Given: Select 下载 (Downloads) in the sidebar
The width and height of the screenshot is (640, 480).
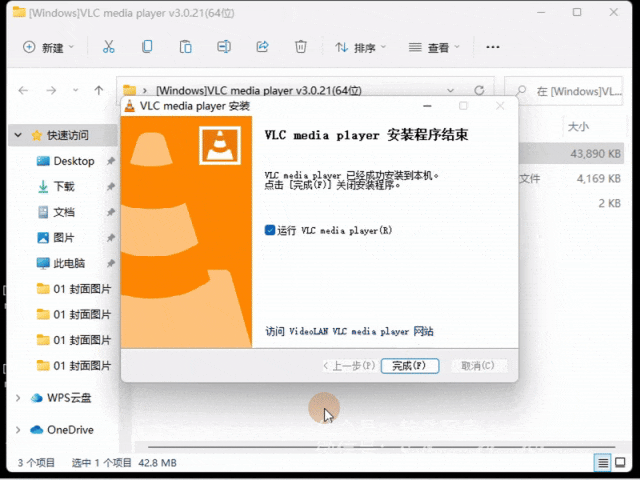Looking at the screenshot, I should [56, 187].
